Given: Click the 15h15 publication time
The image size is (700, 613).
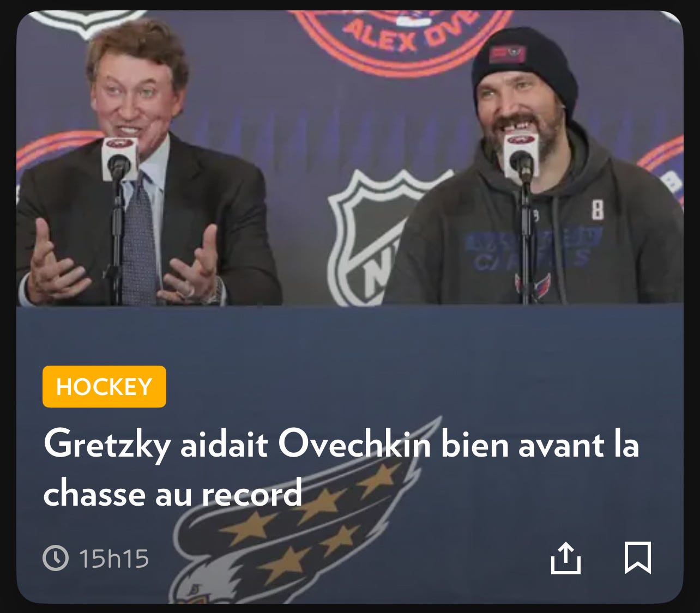Looking at the screenshot, I should tap(114, 559).
